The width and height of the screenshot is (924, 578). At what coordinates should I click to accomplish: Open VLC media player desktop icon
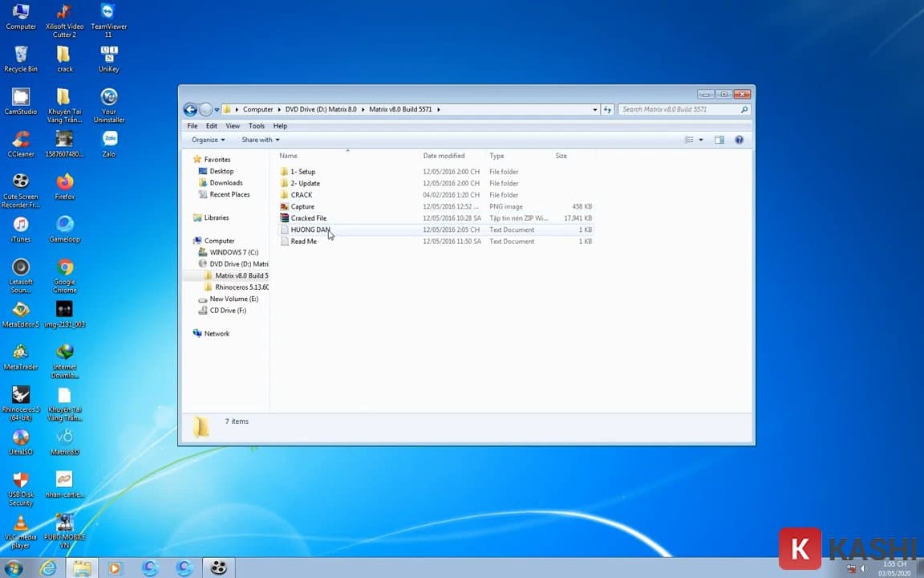(x=20, y=523)
